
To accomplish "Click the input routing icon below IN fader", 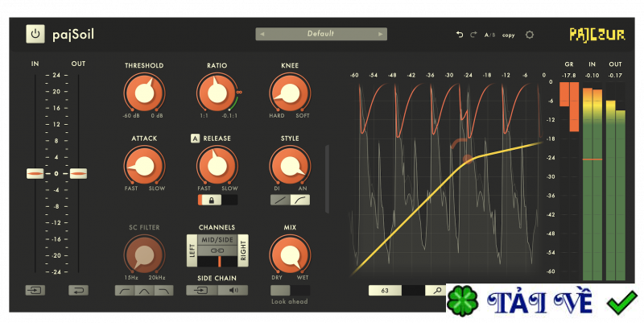I will [x=35, y=291].
